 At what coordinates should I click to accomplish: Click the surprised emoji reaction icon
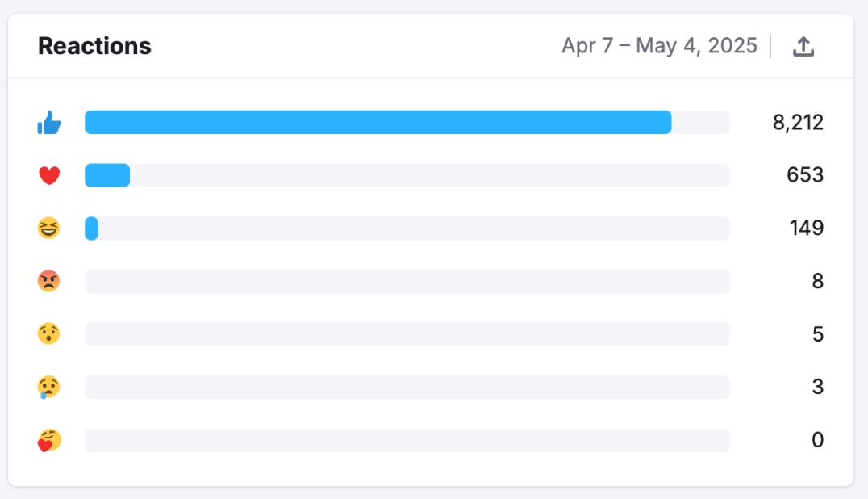(50, 333)
